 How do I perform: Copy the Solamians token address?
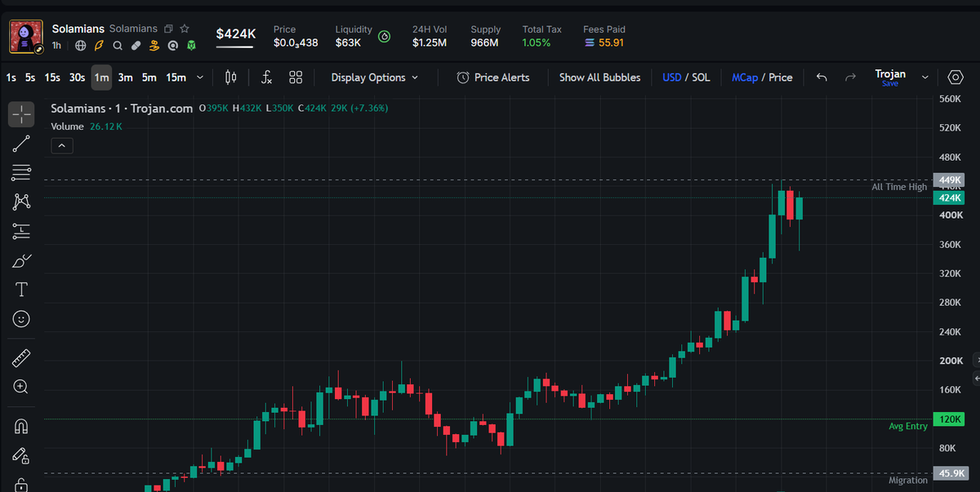pos(169,29)
